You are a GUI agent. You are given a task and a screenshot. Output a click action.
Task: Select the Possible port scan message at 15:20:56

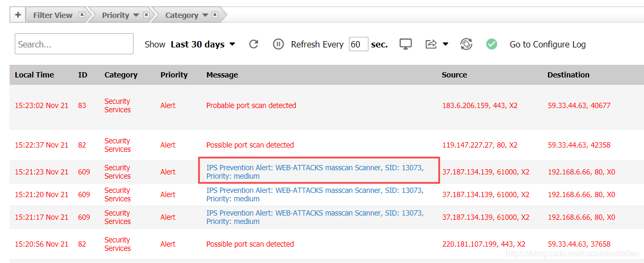click(x=250, y=244)
